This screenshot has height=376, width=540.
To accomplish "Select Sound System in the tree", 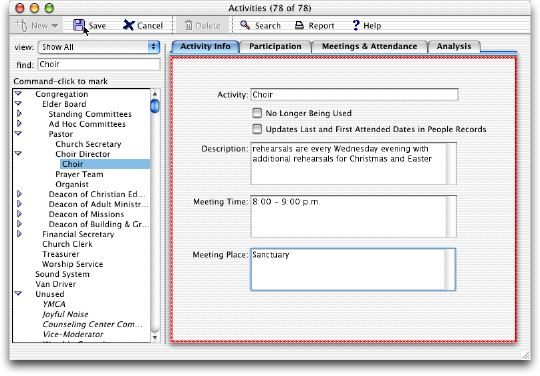I will point(62,274).
